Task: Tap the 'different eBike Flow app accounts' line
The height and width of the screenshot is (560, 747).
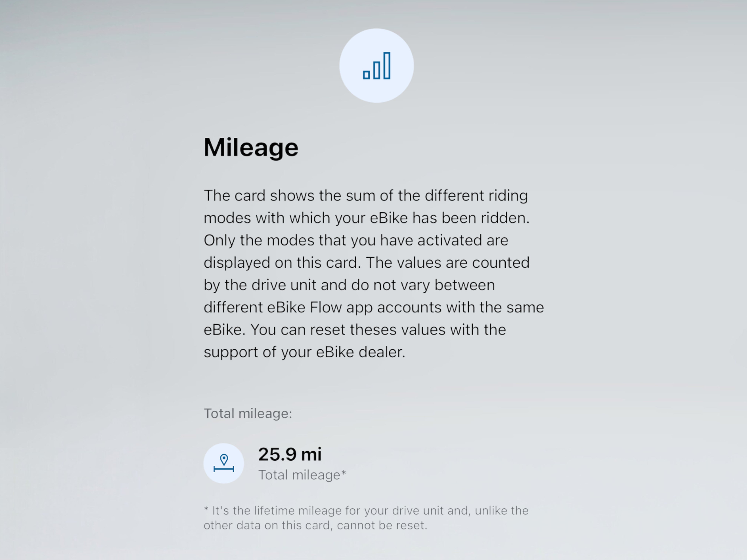Action: point(374,307)
